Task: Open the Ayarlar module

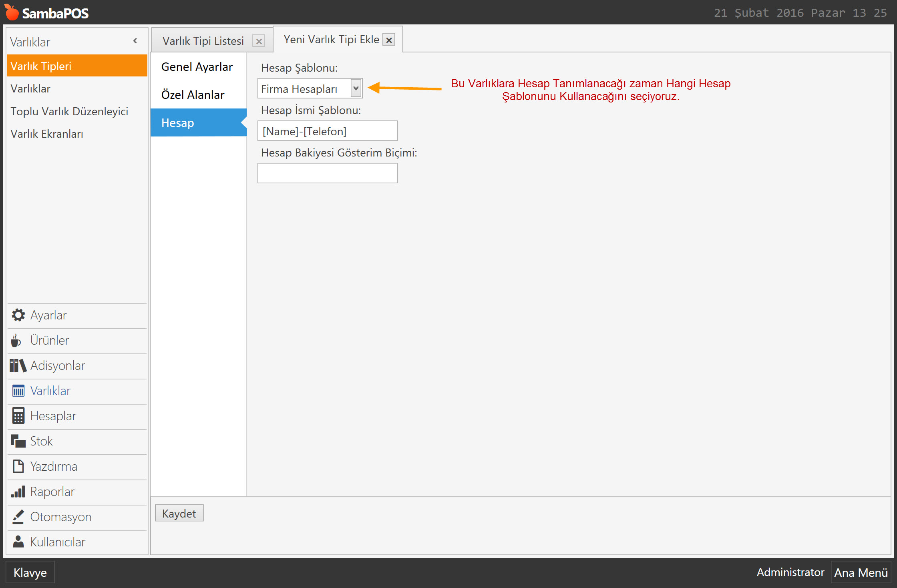Action: 77,315
